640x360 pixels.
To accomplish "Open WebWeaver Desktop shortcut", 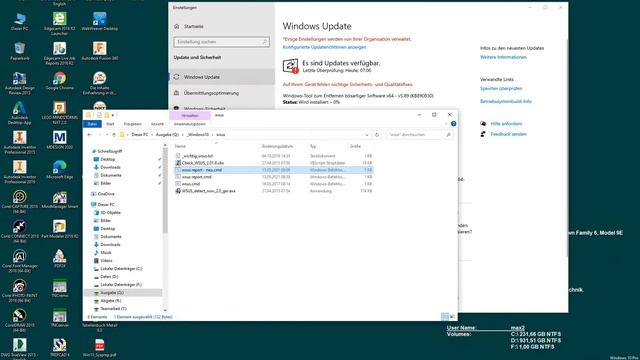I will (100, 21).
